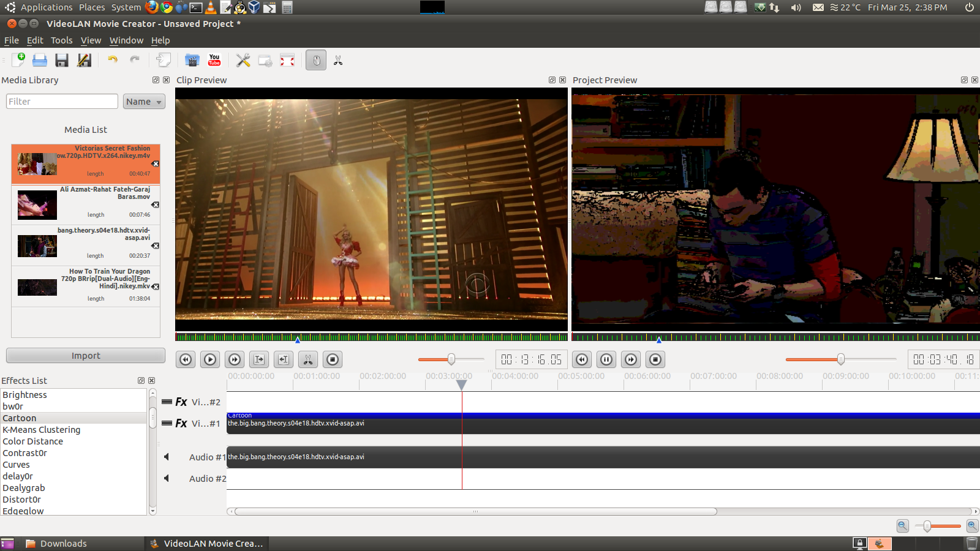Toggle the Audio #2 speaker icon
The height and width of the screenshot is (551, 980).
pyautogui.click(x=167, y=478)
